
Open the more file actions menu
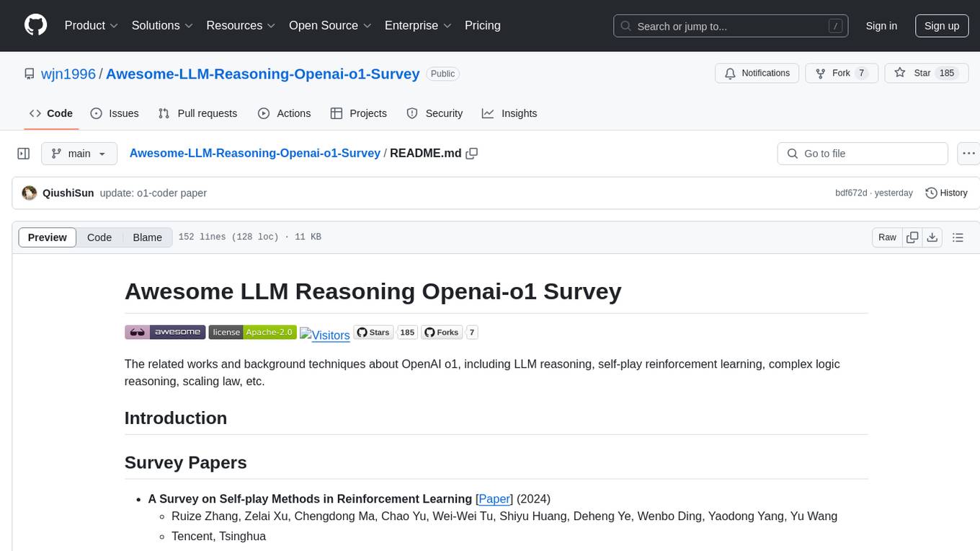click(x=968, y=154)
